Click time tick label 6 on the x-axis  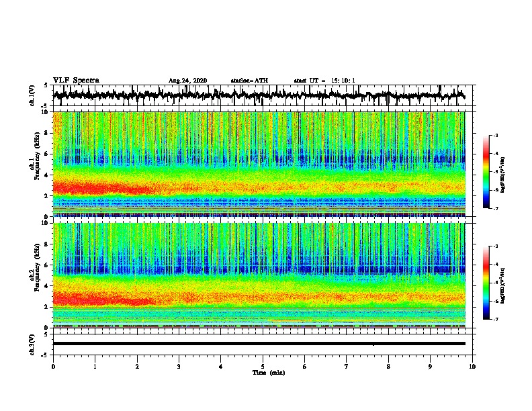(305, 367)
